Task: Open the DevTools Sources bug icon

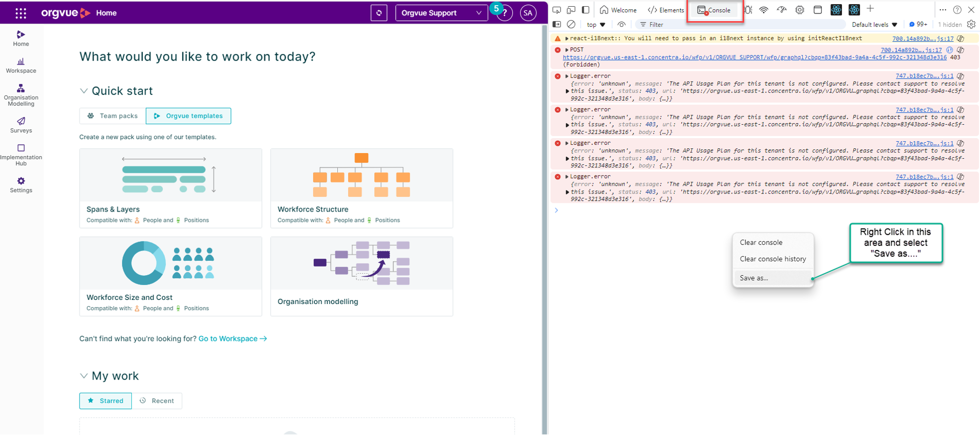Action: 748,10
